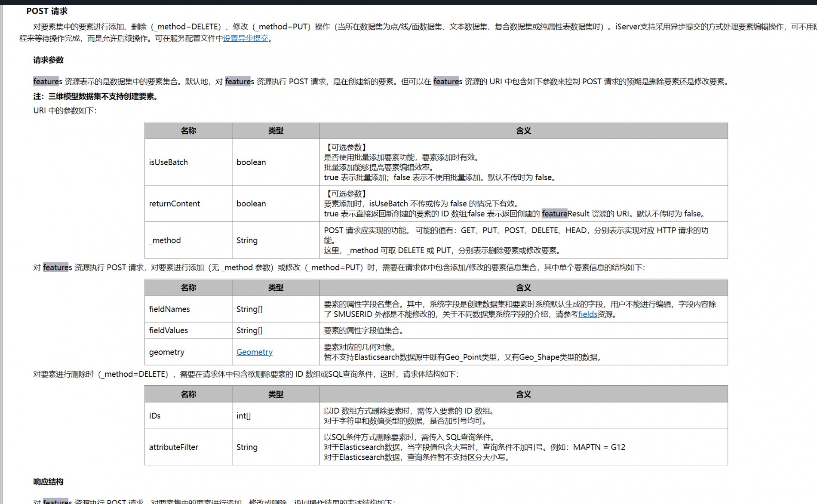Click the int[] type cell

(x=243, y=416)
